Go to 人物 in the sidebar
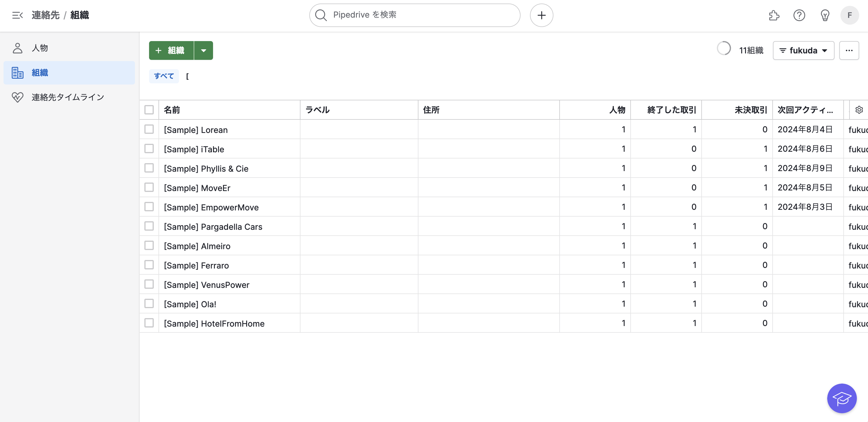 [x=69, y=48]
